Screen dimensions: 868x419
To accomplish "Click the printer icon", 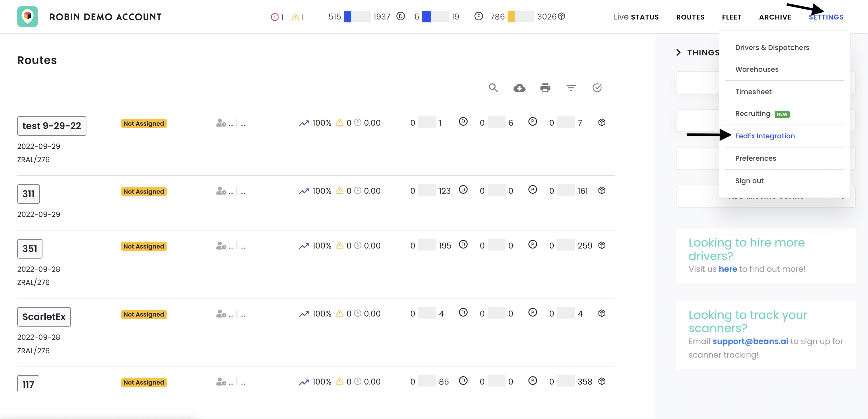I will pyautogui.click(x=545, y=88).
